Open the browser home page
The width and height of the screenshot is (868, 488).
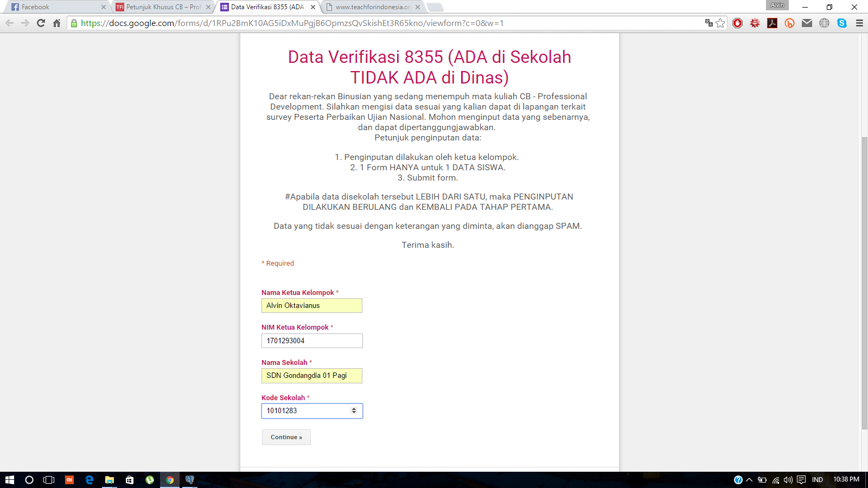[x=56, y=23]
